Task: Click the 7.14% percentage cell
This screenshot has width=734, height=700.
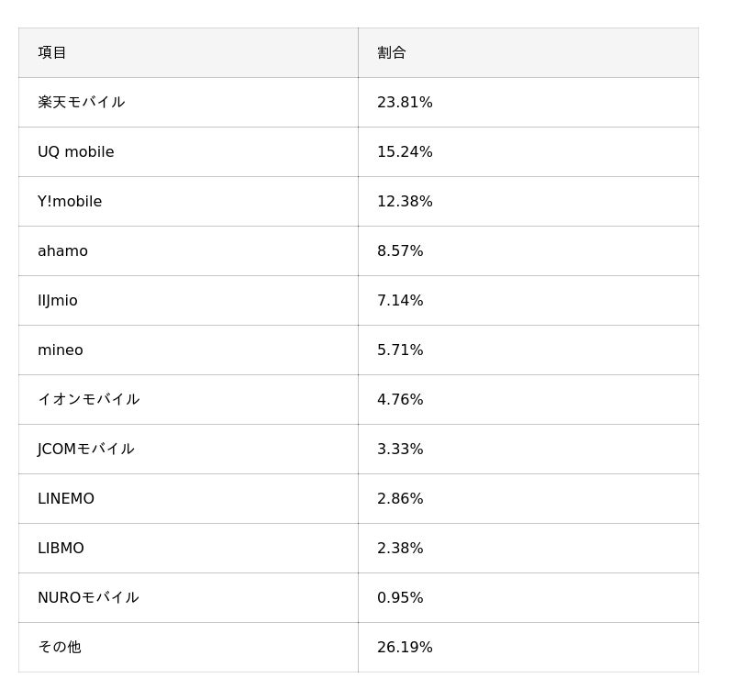Action: coord(400,301)
